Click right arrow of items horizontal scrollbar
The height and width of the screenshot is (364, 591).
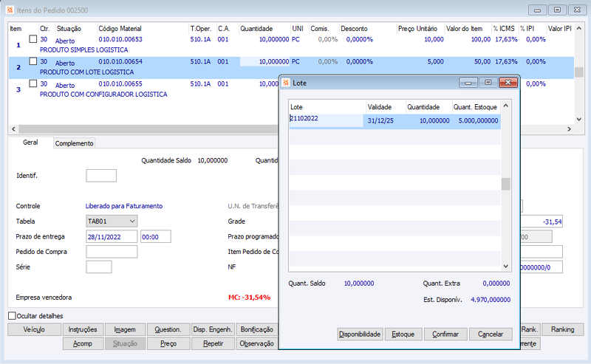pyautogui.click(x=569, y=129)
